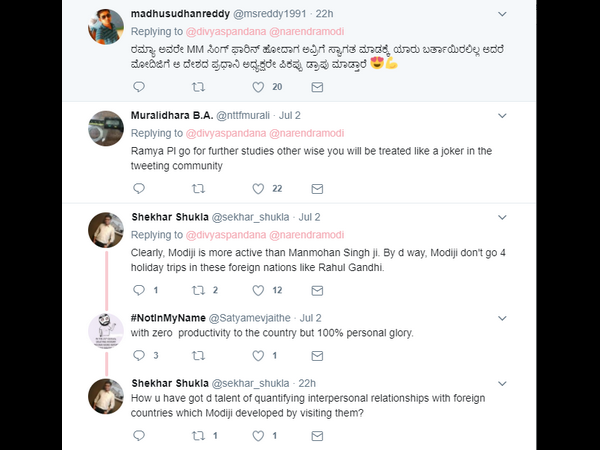Open the @msreddy1991 handle link
This screenshot has height=450, width=600.
point(270,13)
